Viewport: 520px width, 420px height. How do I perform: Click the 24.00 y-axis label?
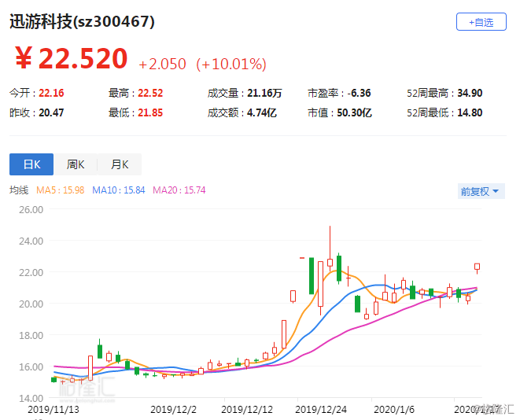pyautogui.click(x=31, y=241)
